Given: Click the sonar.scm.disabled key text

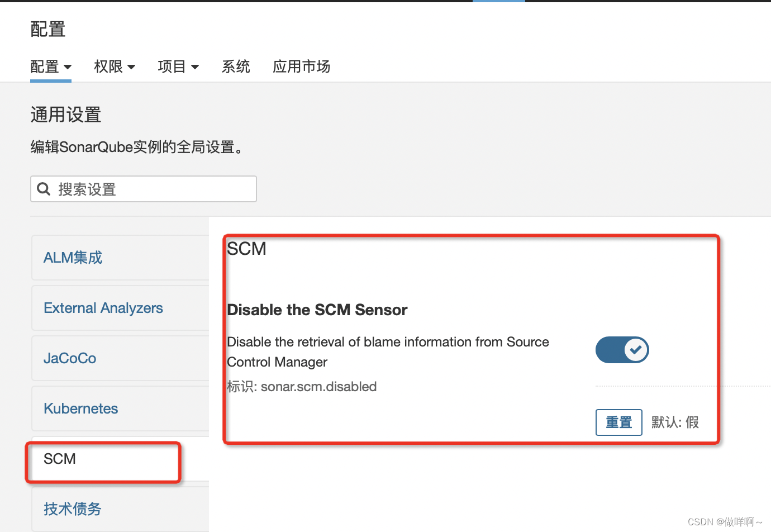Looking at the screenshot, I should coord(318,387).
